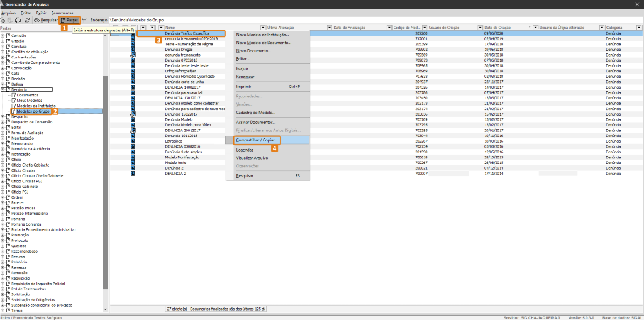Click the print icon in the toolbar
The image size is (644, 320).
click(18, 20)
